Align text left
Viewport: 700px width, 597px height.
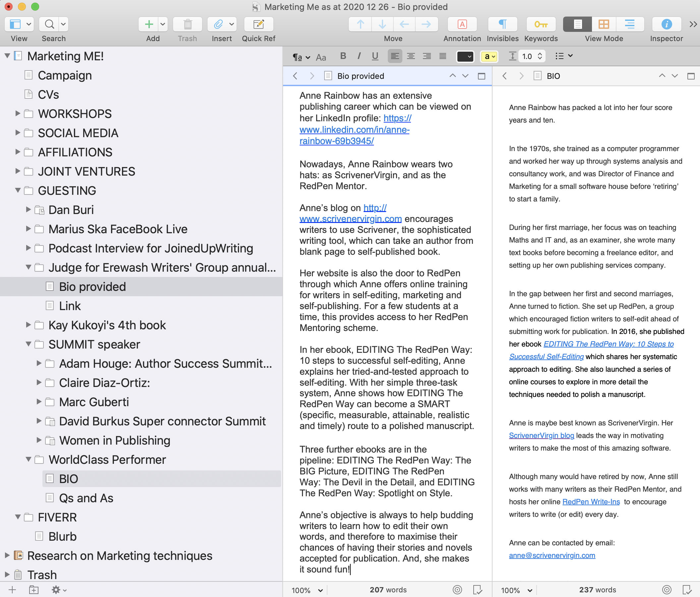pyautogui.click(x=395, y=56)
